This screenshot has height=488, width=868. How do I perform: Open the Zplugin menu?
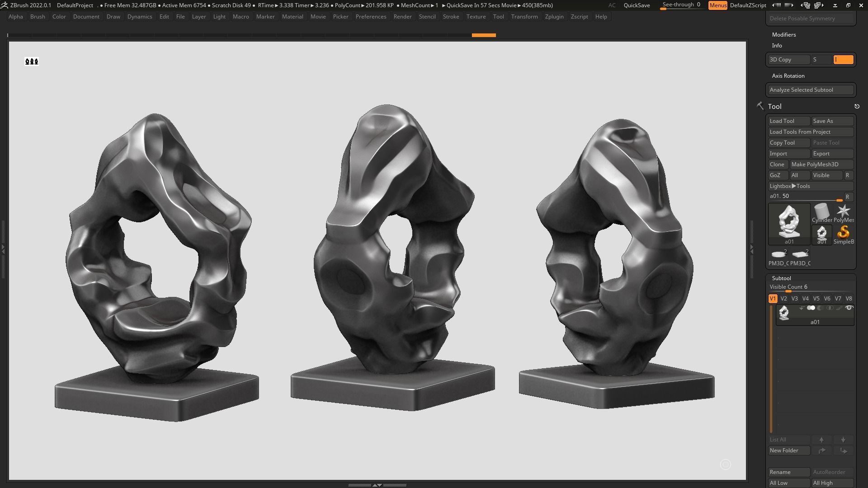(554, 17)
